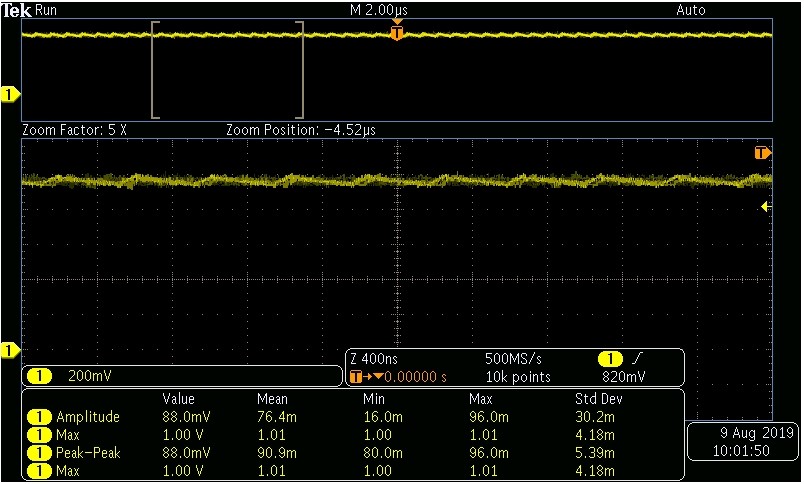Click the 200mV vertical scale readout
This screenshot has height=484, width=804.
click(x=89, y=377)
